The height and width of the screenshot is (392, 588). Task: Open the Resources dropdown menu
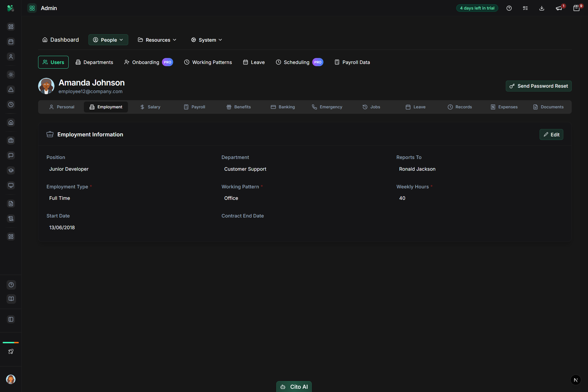click(x=157, y=40)
